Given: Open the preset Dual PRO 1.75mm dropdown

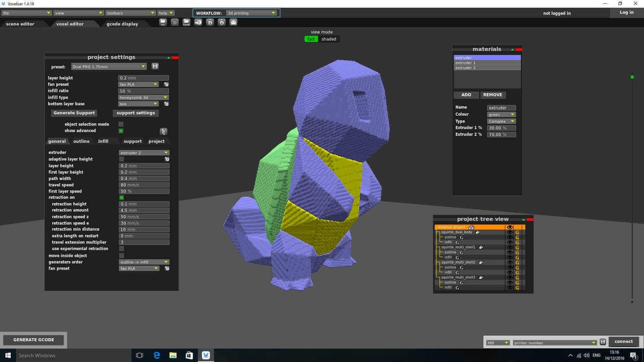Looking at the screenshot, I should [x=108, y=67].
